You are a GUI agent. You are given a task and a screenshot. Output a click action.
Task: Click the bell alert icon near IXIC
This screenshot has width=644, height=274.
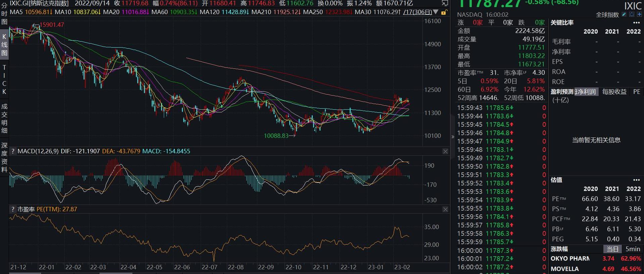631,14
